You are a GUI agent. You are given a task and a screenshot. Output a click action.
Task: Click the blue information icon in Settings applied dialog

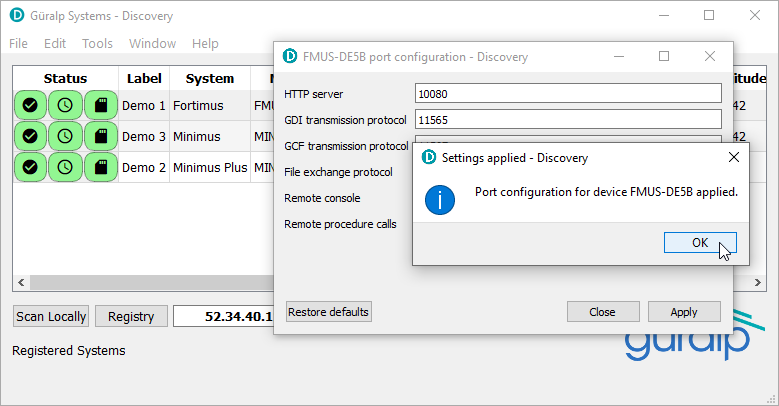(440, 200)
